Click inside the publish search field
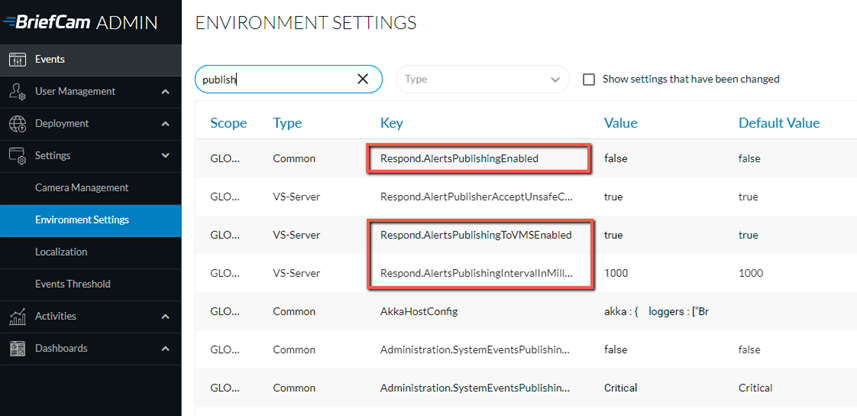This screenshot has height=416, width=857. point(276,79)
